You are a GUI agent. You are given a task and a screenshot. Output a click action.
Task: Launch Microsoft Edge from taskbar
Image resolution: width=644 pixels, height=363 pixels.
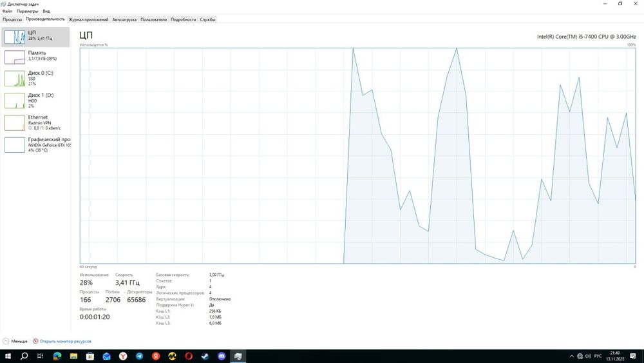click(57, 357)
